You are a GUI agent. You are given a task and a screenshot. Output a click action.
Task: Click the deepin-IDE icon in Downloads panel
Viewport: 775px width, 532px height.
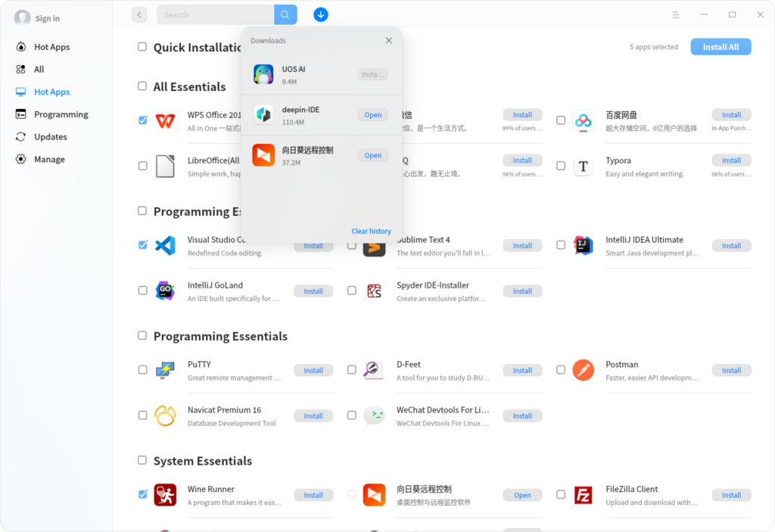click(x=263, y=114)
